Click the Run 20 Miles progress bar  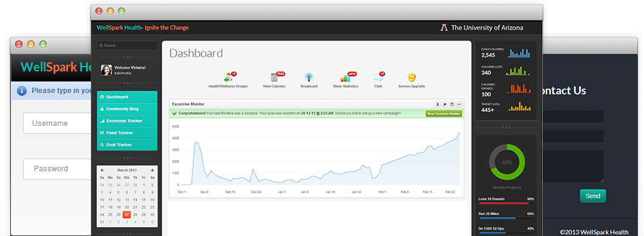click(506, 218)
